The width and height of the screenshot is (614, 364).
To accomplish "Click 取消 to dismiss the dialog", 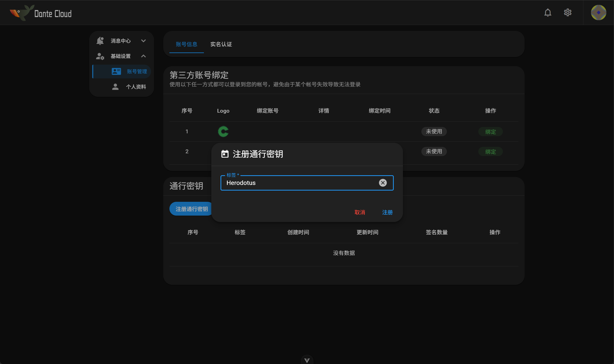I will click(x=360, y=212).
